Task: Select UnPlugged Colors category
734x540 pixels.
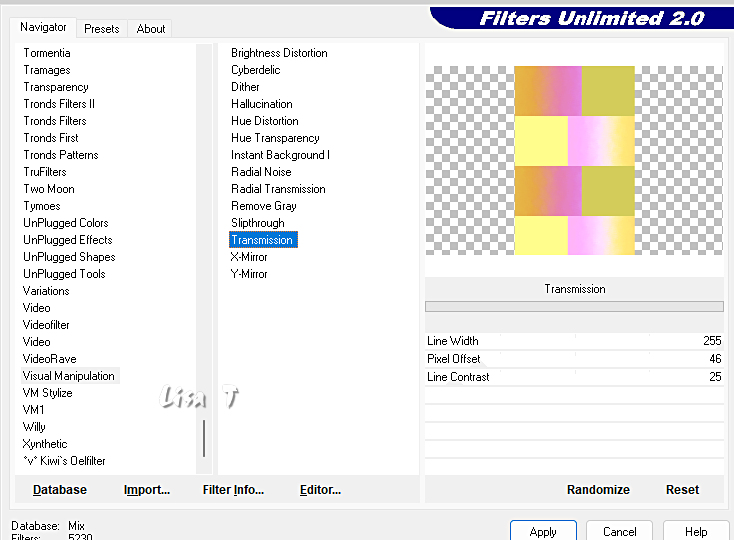Action: coord(66,223)
